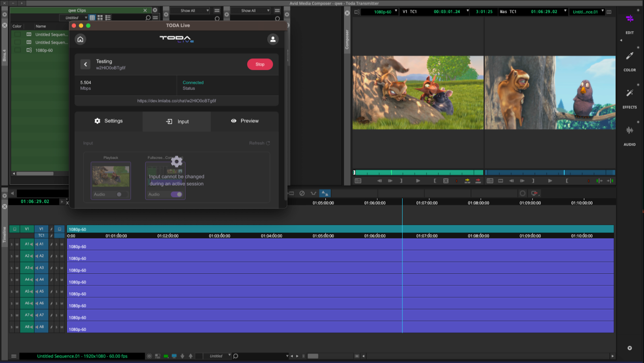Toggle record track V1 selector

[41, 229]
